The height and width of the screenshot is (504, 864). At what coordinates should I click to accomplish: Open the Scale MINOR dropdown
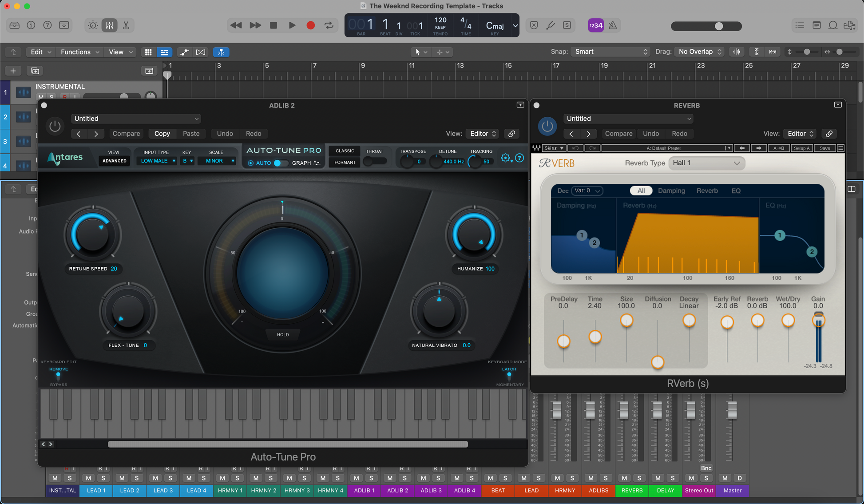(x=217, y=161)
